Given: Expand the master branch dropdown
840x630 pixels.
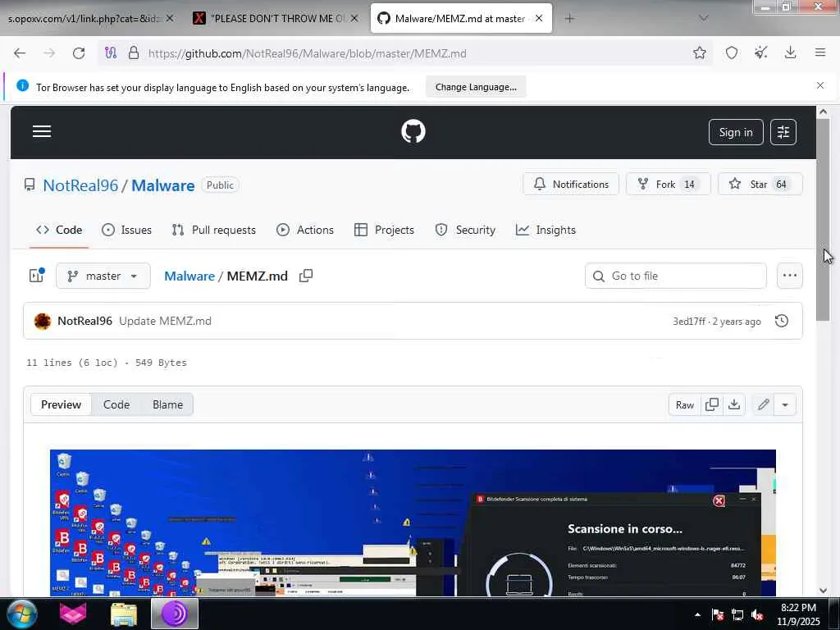Looking at the screenshot, I should 103,276.
